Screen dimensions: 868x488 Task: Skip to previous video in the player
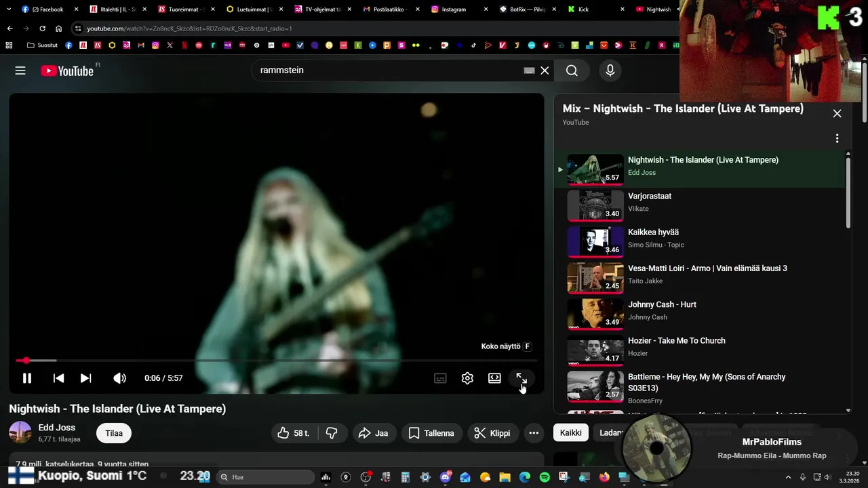tap(59, 378)
